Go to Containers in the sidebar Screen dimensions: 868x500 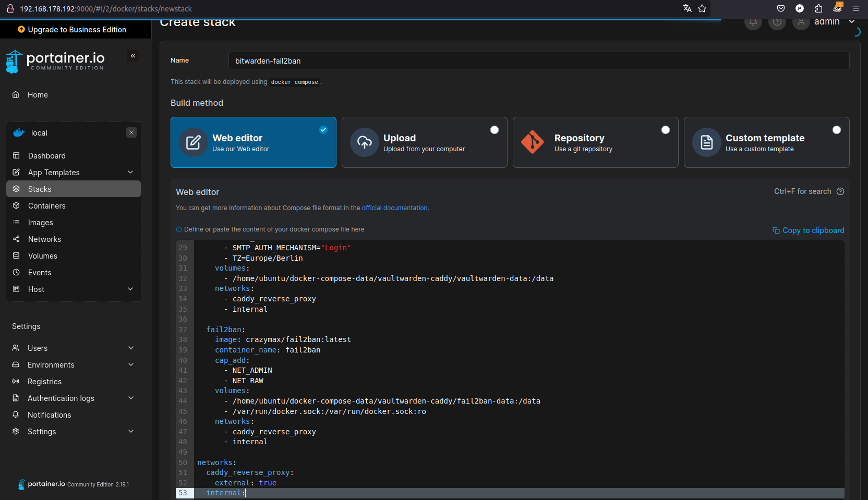(x=46, y=206)
